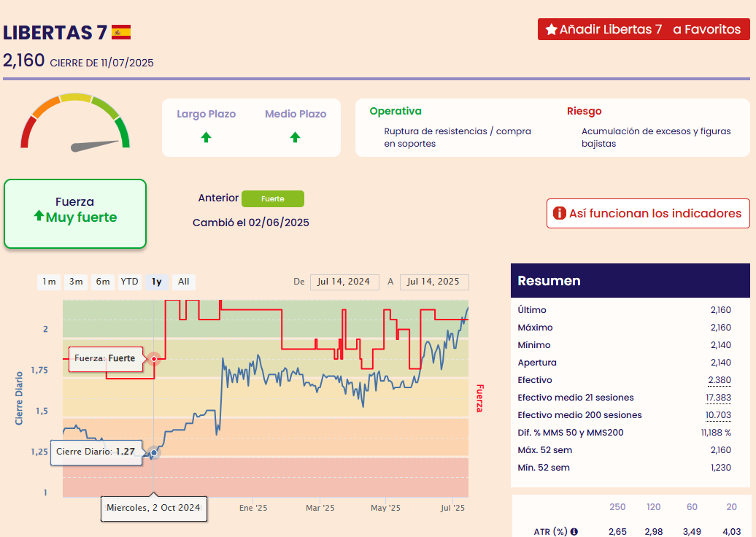Click the green up arrow beside Muy fuerte
This screenshot has width=756, height=537.
tap(39, 215)
